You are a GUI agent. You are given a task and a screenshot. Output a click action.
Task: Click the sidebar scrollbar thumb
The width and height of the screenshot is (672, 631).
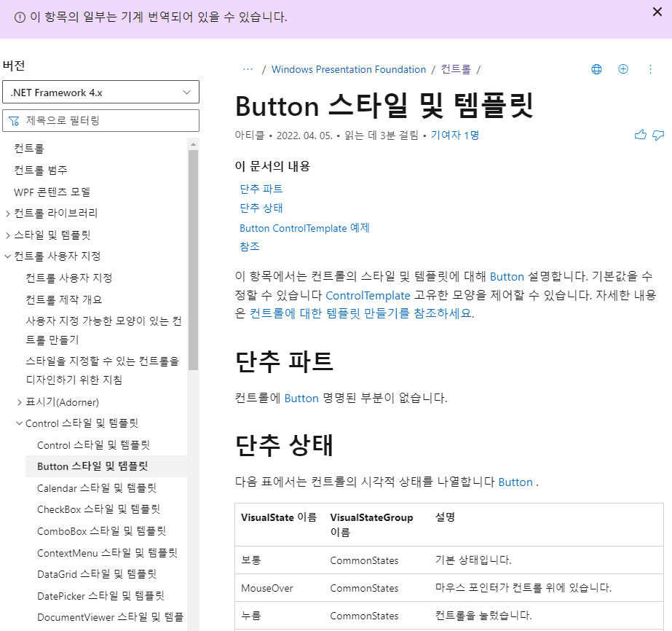click(x=193, y=259)
